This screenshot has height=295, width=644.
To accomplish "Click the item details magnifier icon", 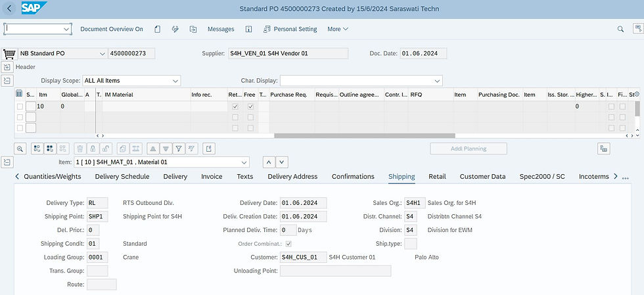I will [20, 148].
